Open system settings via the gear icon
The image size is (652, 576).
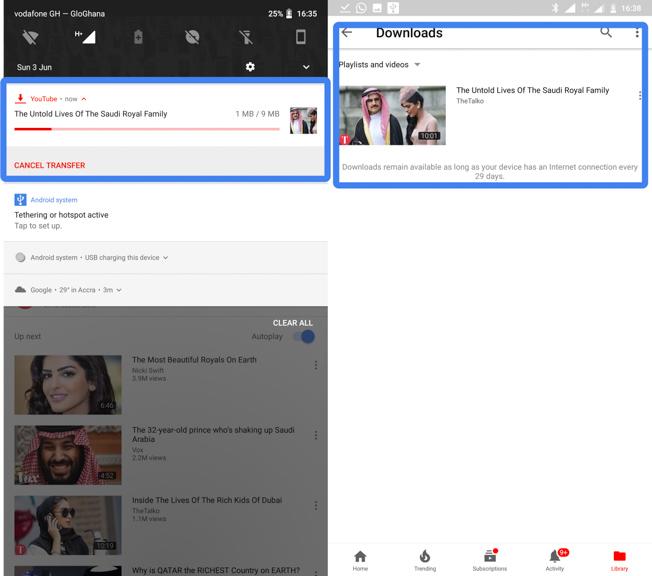click(x=250, y=67)
